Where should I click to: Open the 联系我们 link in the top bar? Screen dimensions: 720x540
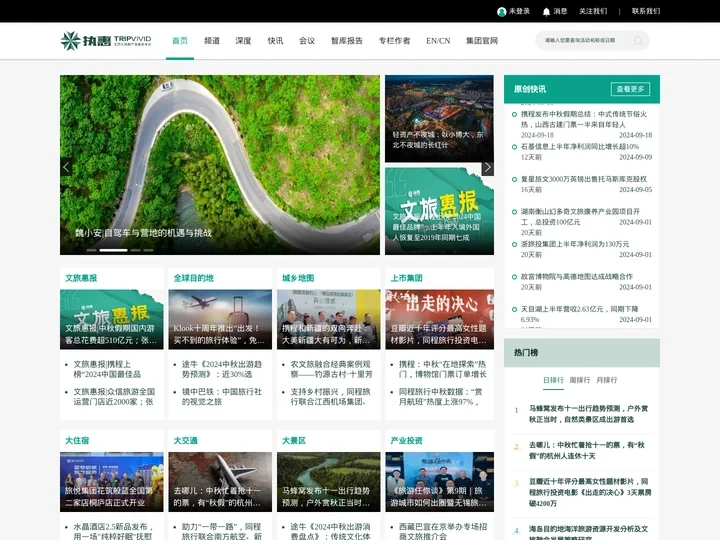(x=646, y=11)
